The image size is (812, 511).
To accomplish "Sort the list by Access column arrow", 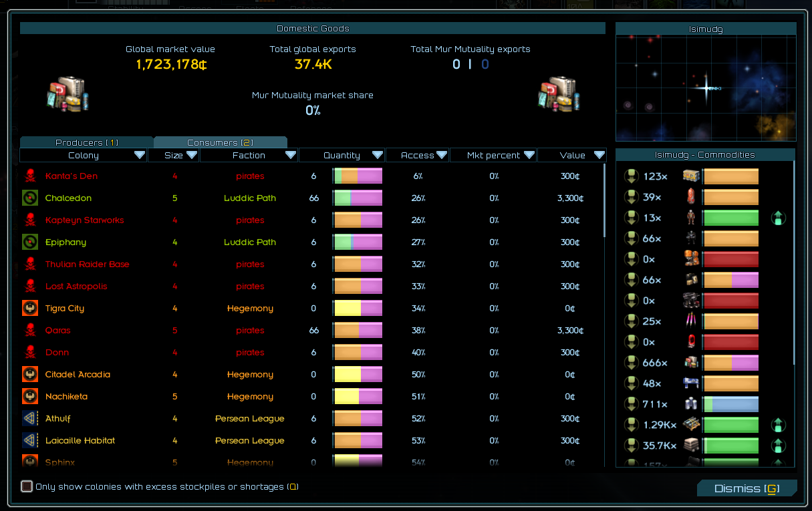I will pos(442,155).
